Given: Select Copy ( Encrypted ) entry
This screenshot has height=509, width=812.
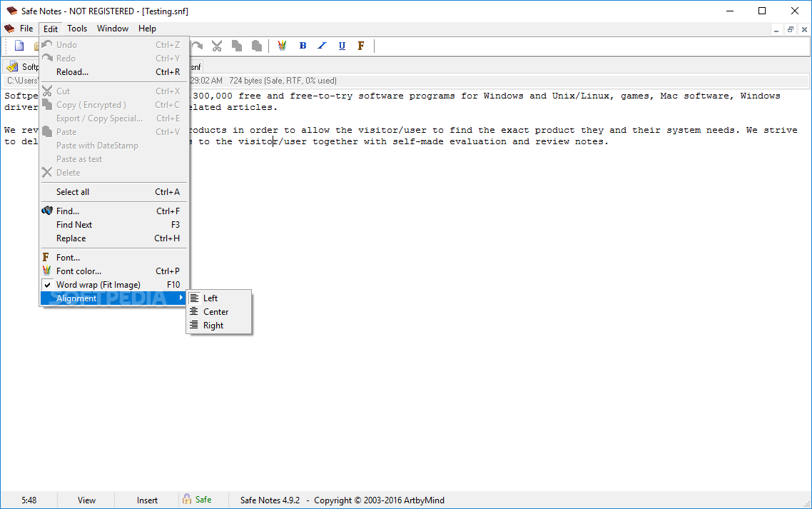Looking at the screenshot, I should [x=114, y=105].
